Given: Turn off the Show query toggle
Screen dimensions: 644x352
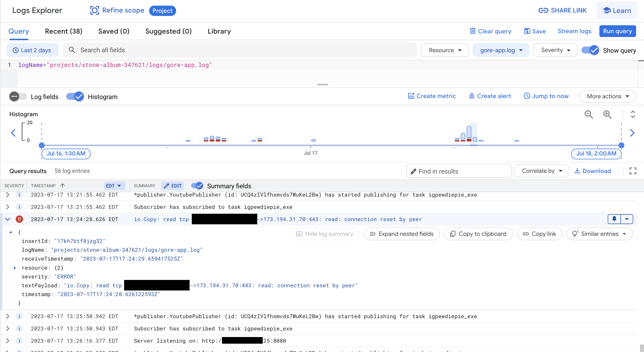Looking at the screenshot, I should tap(590, 50).
